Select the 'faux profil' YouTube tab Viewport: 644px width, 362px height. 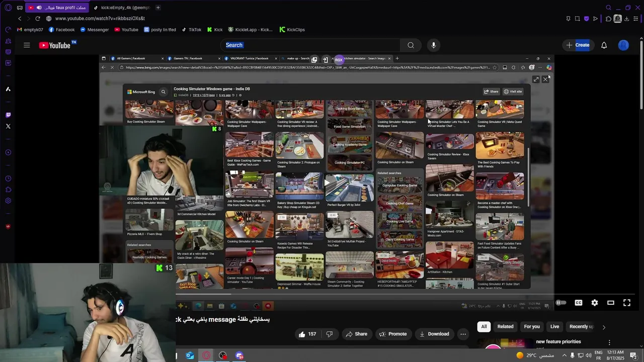pyautogui.click(x=58, y=8)
